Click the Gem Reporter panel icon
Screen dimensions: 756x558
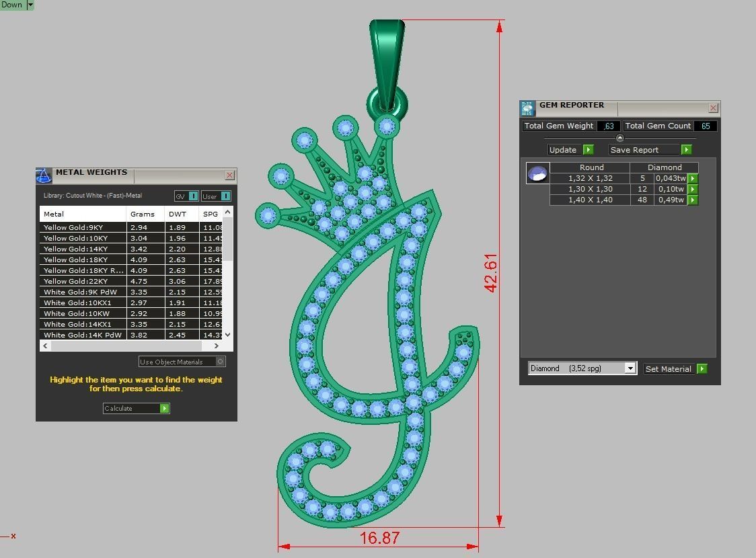point(527,108)
